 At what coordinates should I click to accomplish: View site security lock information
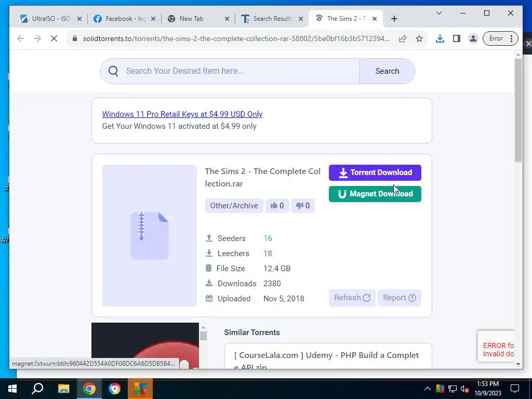(75, 38)
